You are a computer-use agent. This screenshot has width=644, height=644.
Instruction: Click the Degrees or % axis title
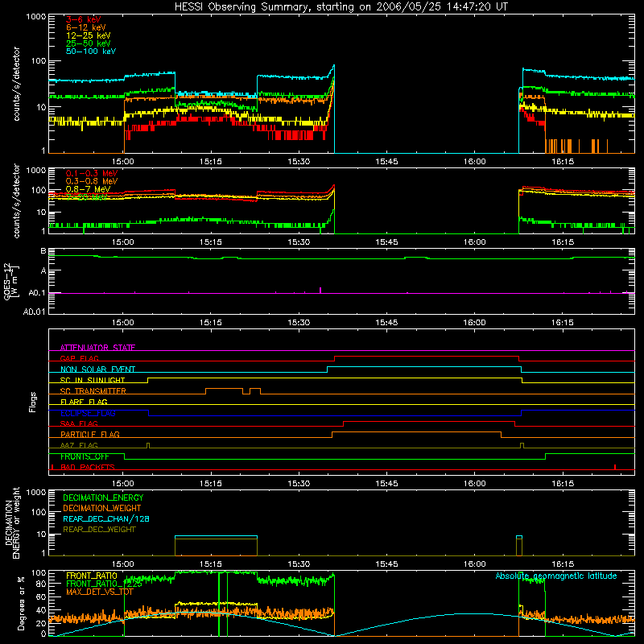tap(21, 603)
